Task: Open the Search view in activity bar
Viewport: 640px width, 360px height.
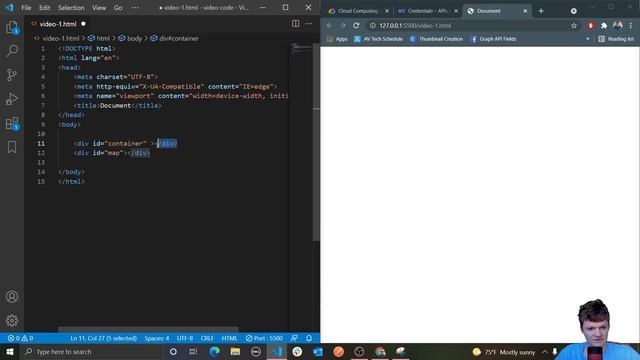Action: (12, 51)
